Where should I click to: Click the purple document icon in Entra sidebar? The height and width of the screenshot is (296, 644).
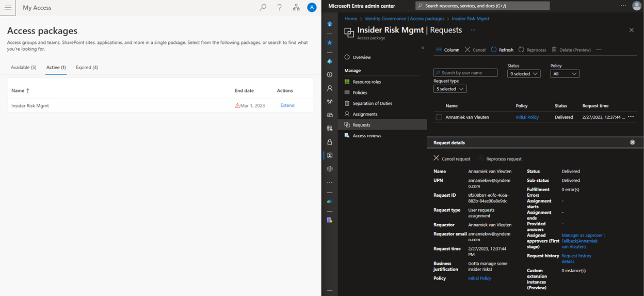coord(330,220)
